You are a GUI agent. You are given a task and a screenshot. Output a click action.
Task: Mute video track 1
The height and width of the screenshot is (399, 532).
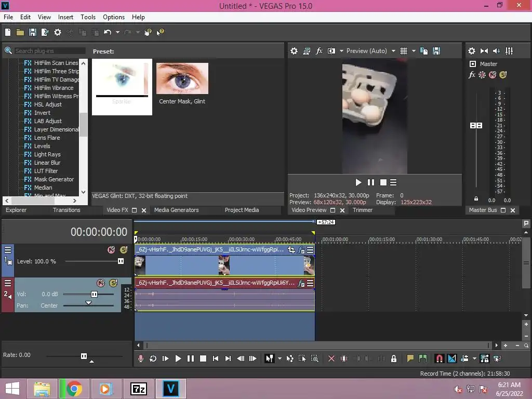coord(111,250)
